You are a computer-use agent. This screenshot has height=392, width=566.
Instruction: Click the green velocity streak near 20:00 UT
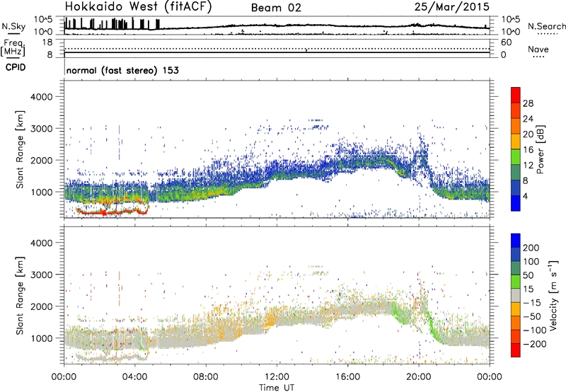(x=433, y=327)
